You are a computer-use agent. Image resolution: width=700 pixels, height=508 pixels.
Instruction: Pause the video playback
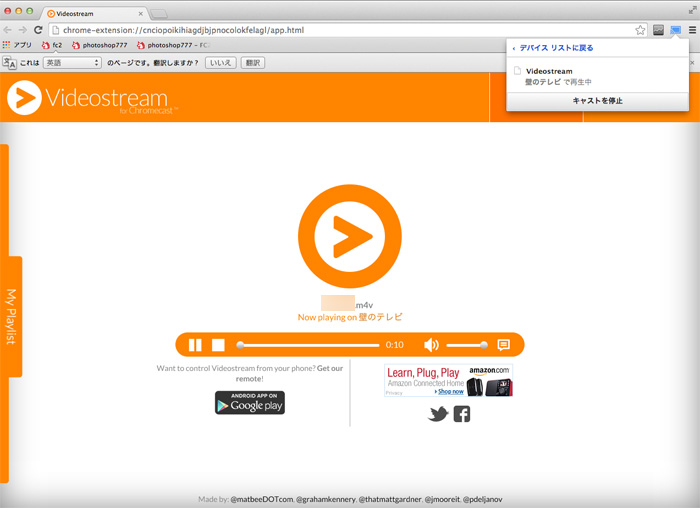pos(195,345)
